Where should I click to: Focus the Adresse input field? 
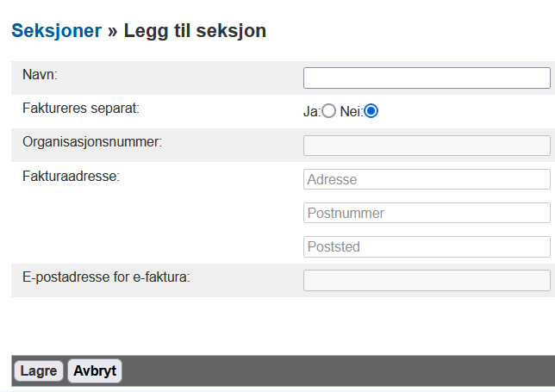[x=427, y=179]
